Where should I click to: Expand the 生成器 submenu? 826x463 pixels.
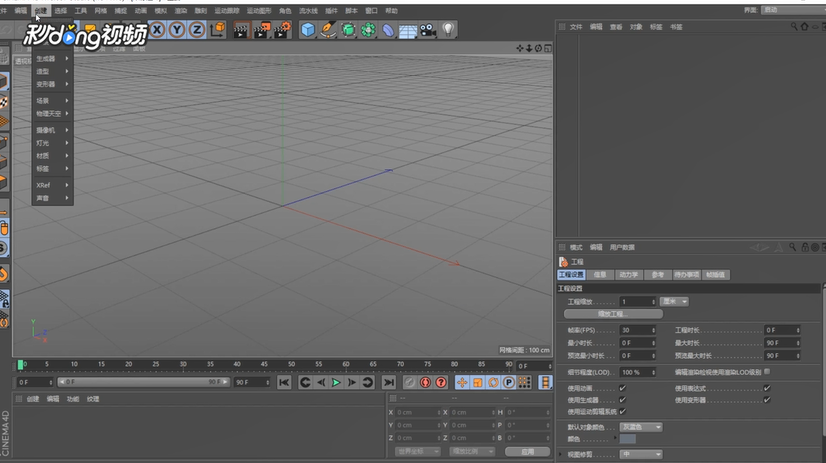click(x=52, y=58)
